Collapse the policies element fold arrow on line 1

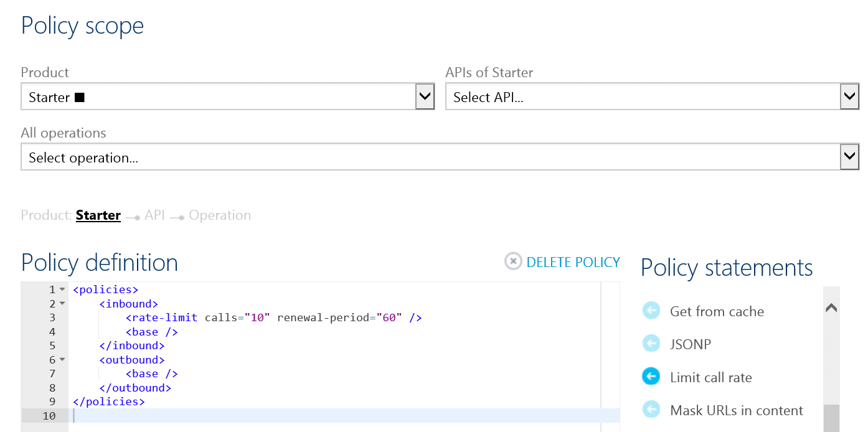[62, 289]
